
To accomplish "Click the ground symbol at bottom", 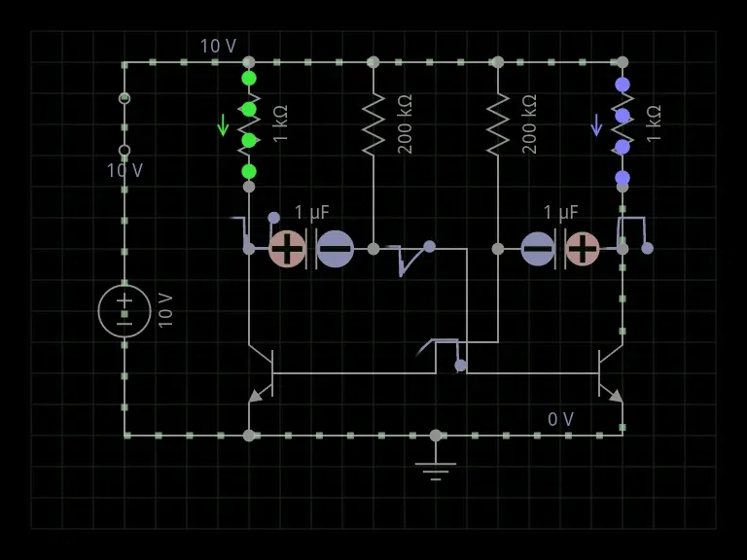I will tap(436, 471).
